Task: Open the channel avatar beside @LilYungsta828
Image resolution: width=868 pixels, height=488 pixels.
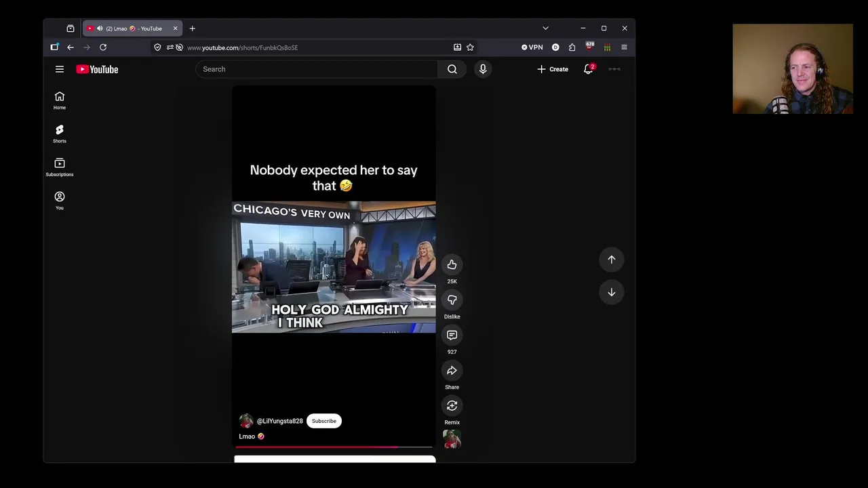Action: (x=246, y=421)
